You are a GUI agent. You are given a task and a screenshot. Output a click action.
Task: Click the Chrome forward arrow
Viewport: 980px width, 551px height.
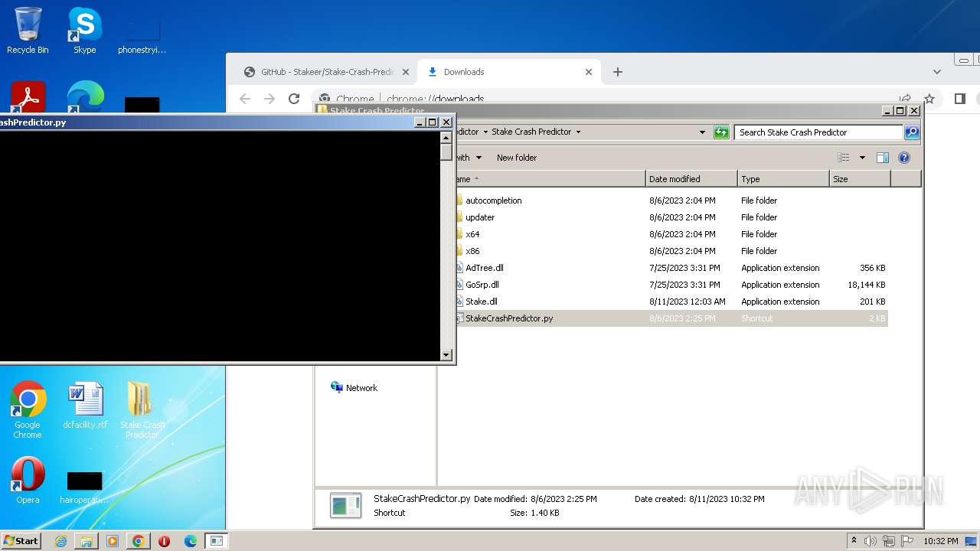pyautogui.click(x=269, y=99)
